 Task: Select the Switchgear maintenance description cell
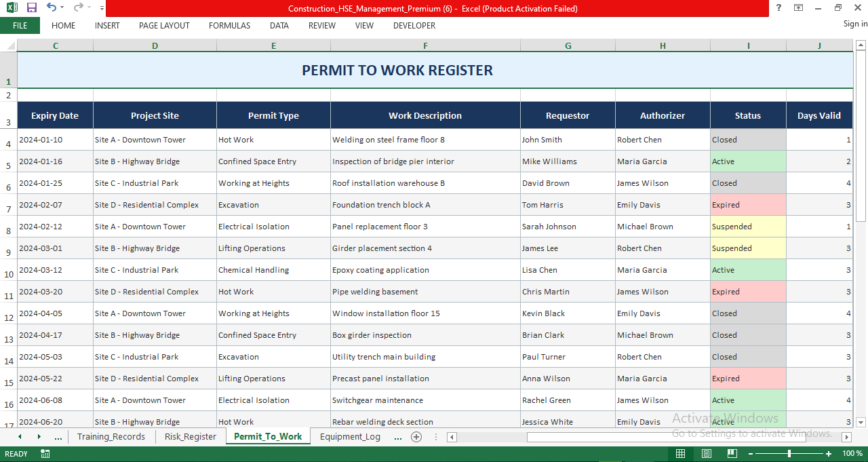425,400
